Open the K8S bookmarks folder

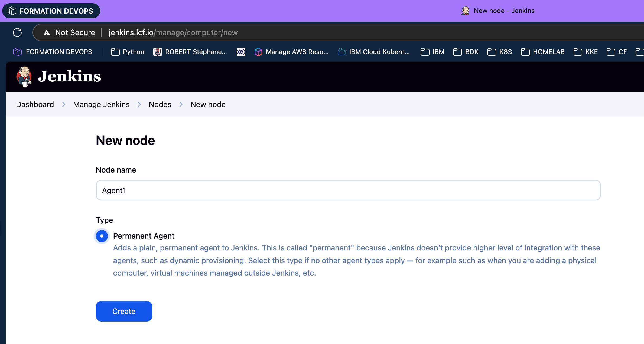click(499, 52)
